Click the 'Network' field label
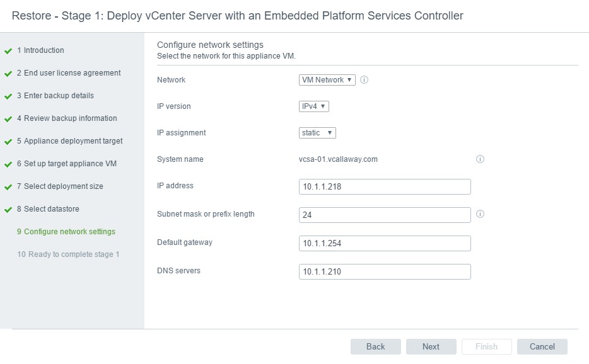The height and width of the screenshot is (364, 589). coord(172,80)
